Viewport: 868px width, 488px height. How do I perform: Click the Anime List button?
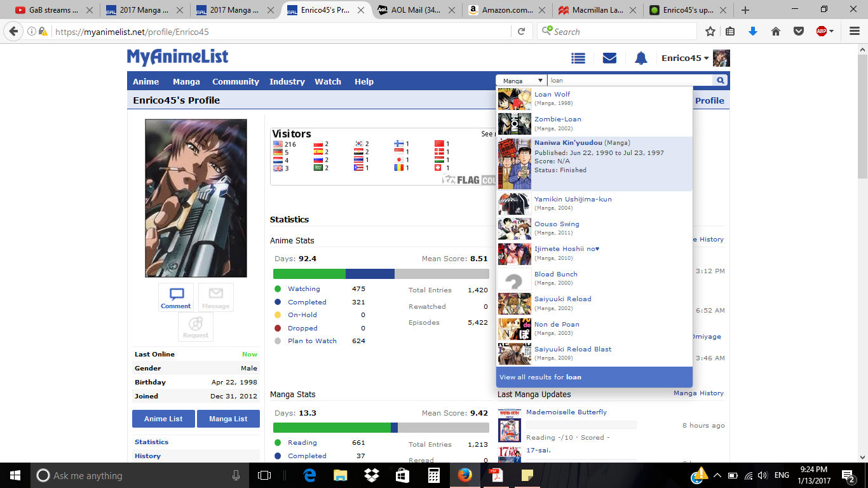pos(163,419)
